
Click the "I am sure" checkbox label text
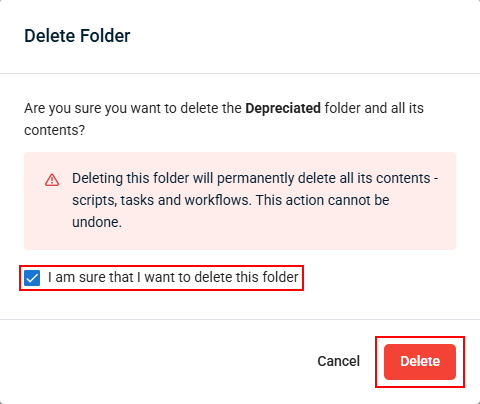[173, 277]
